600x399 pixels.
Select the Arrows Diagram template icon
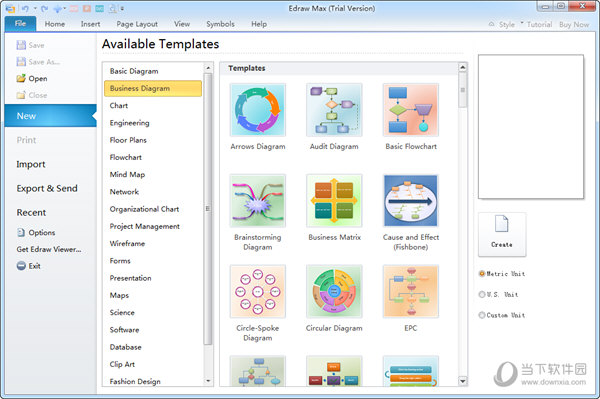point(258,110)
